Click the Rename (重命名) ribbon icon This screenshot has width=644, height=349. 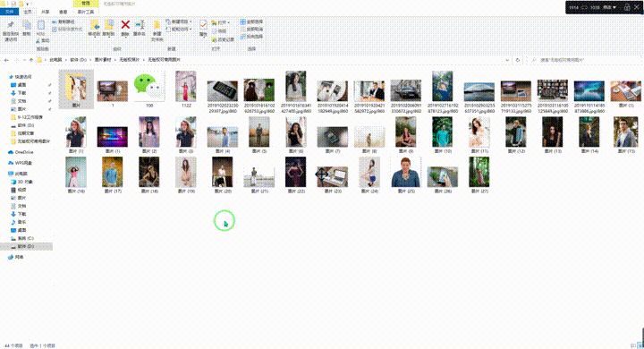coord(140,25)
